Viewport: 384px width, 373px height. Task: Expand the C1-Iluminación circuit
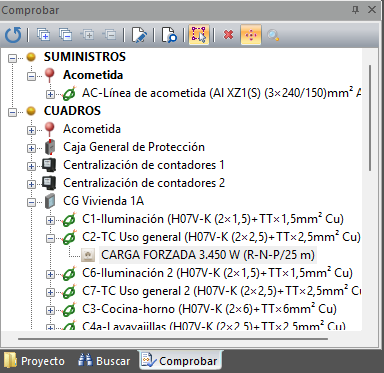tap(50, 220)
